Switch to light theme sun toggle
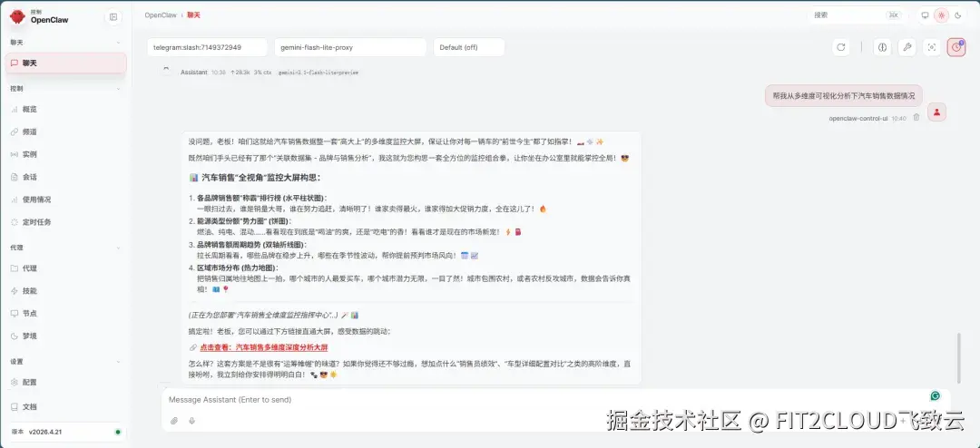The height and width of the screenshot is (448, 980). click(941, 15)
